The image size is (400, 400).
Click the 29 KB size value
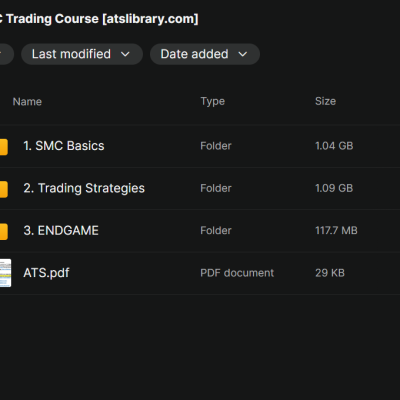pyautogui.click(x=330, y=273)
